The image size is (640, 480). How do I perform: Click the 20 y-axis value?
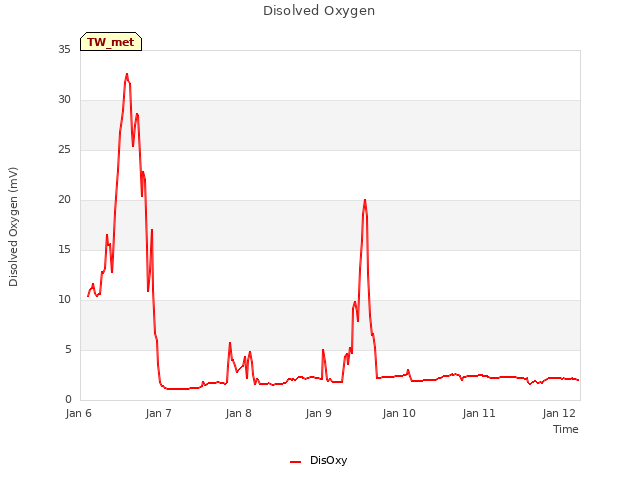tap(64, 199)
